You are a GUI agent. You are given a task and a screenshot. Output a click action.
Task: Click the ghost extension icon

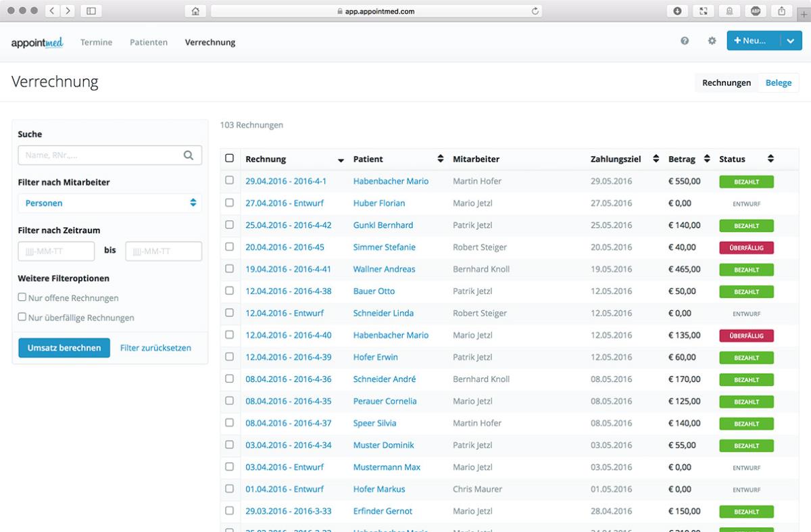[x=730, y=11]
